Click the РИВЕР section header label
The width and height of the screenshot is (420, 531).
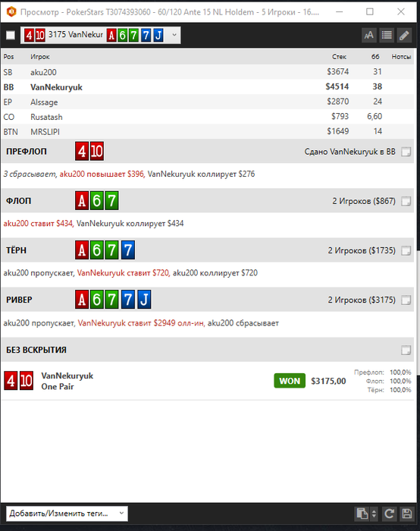(x=19, y=300)
